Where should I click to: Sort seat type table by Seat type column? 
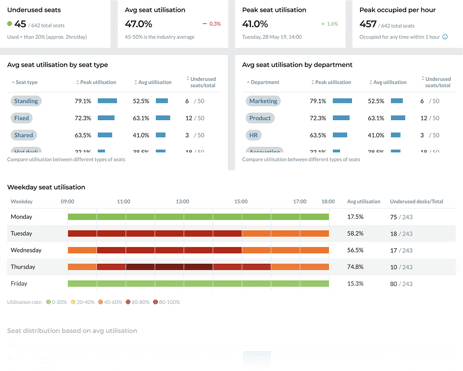pyautogui.click(x=24, y=82)
